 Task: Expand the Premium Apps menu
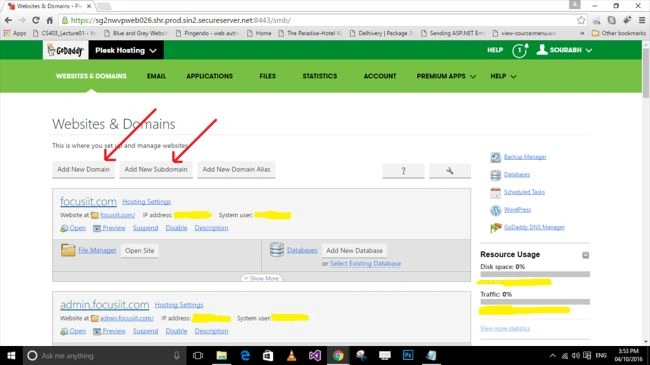point(446,76)
